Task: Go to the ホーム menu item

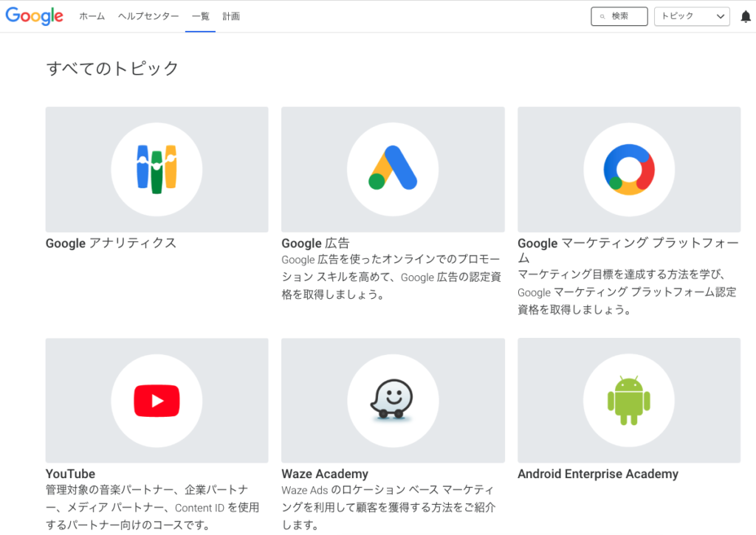Action: (x=92, y=16)
